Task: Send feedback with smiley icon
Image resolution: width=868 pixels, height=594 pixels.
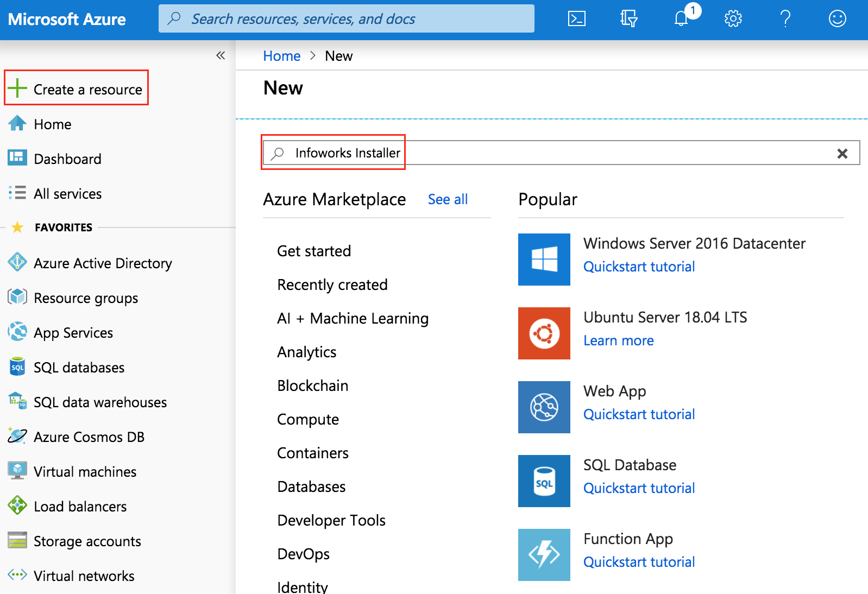Action: [838, 19]
